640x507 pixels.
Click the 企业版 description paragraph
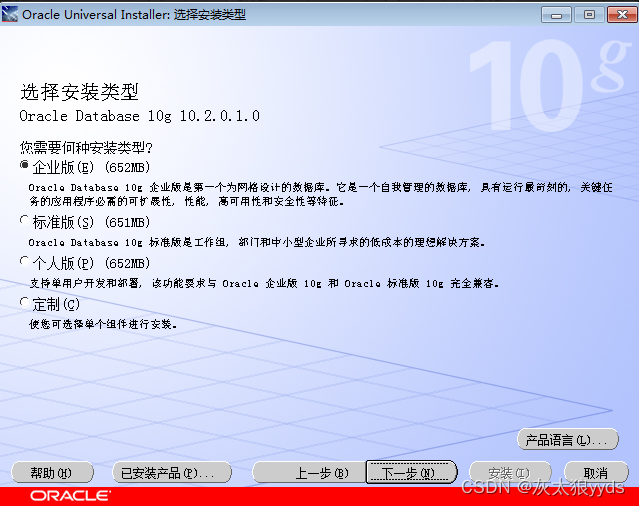pyautogui.click(x=320, y=194)
